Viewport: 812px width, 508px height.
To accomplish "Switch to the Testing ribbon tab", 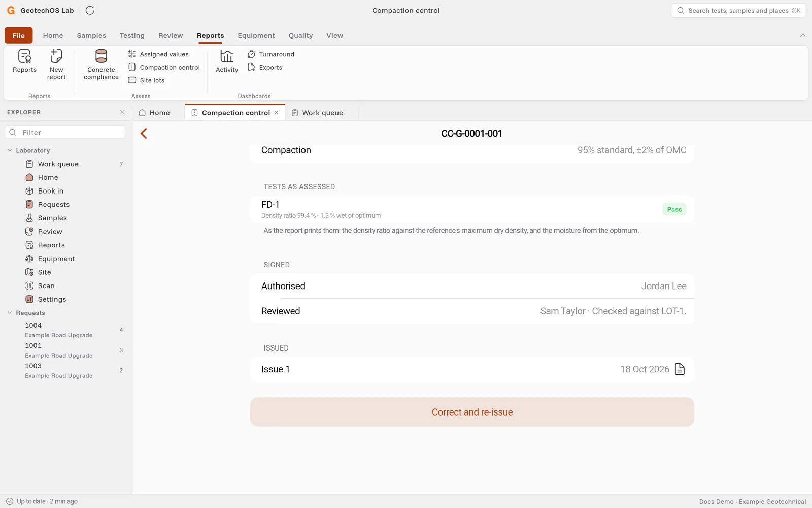I will [x=132, y=35].
